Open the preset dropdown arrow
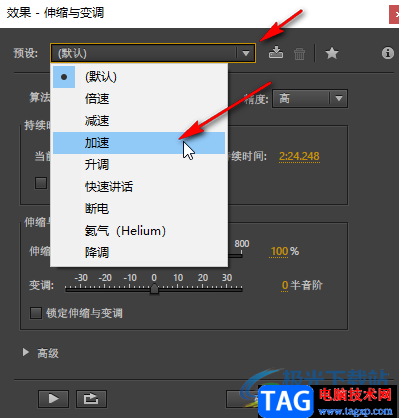This screenshot has width=399, height=418. (x=246, y=53)
